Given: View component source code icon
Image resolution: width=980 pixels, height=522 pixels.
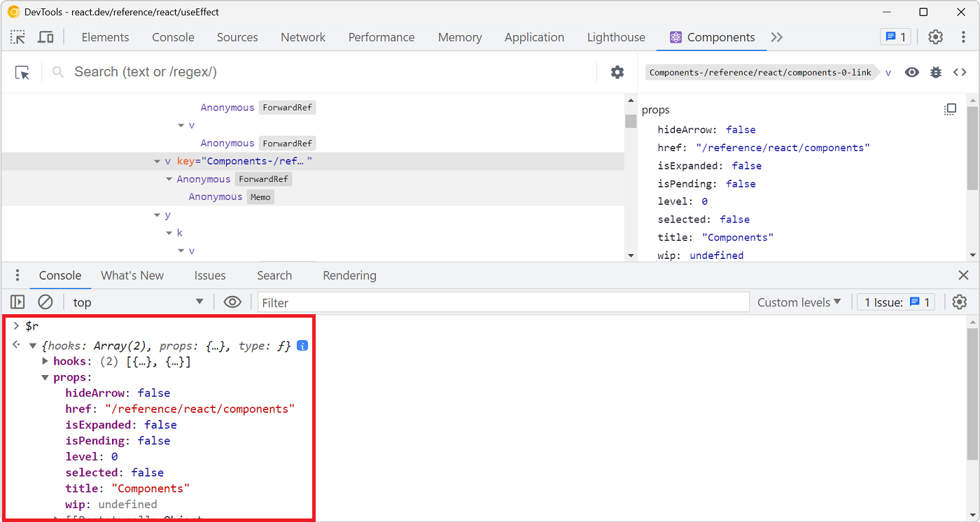Looking at the screenshot, I should pyautogui.click(x=960, y=72).
